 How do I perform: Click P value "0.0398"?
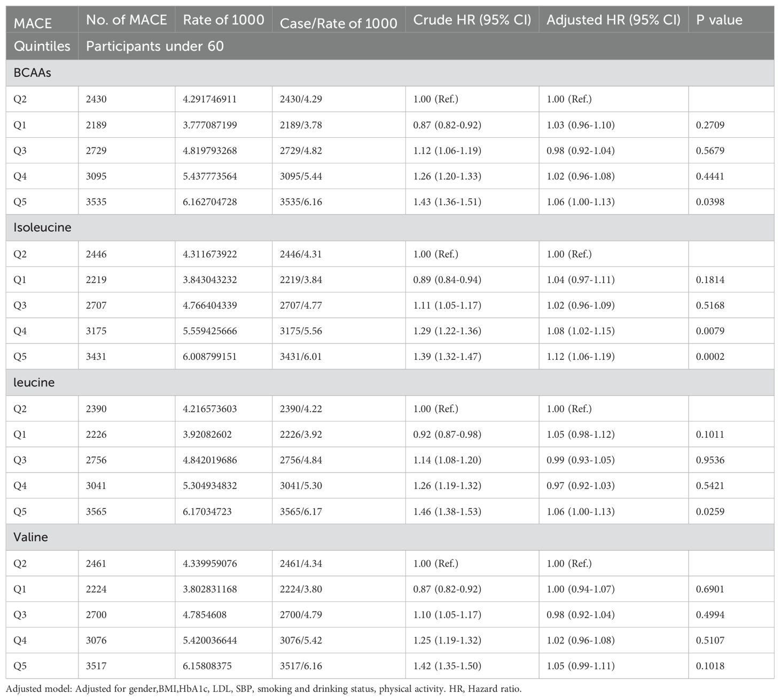[x=710, y=202]
